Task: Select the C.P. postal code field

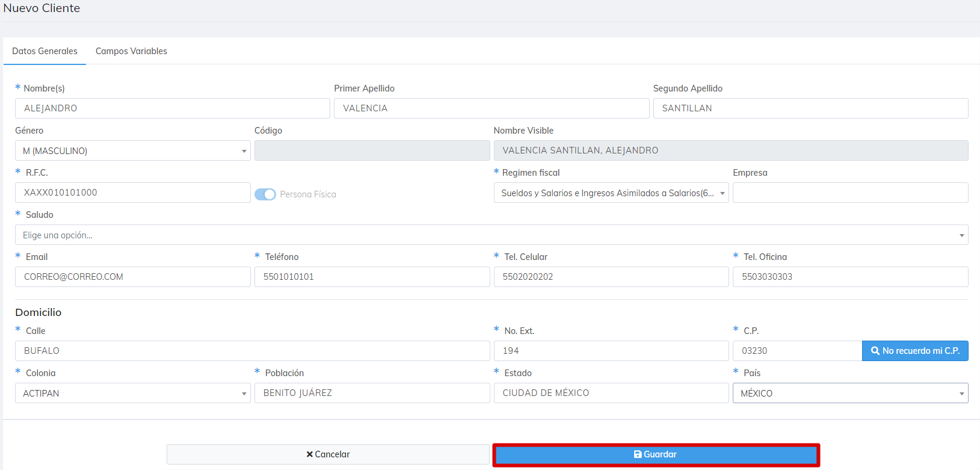Action: (x=797, y=351)
